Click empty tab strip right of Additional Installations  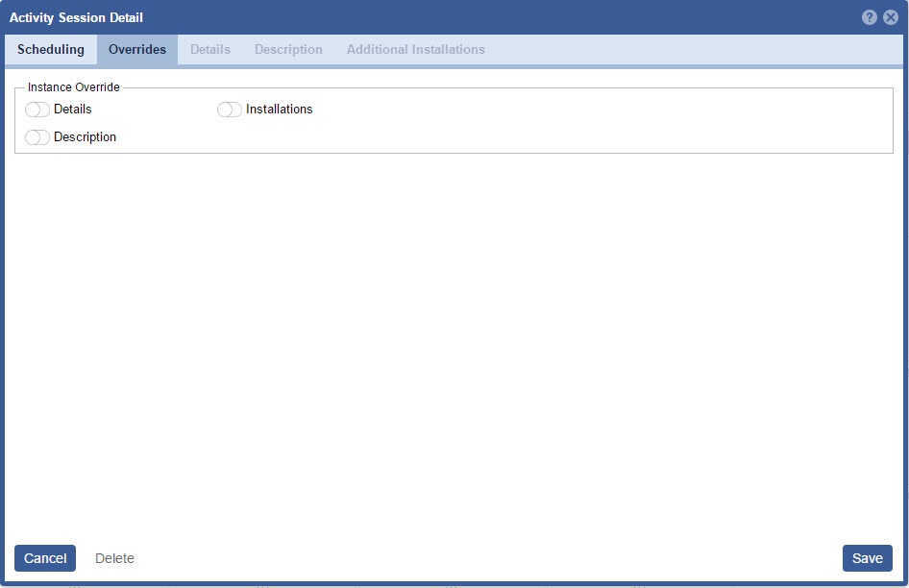[x=692, y=49]
